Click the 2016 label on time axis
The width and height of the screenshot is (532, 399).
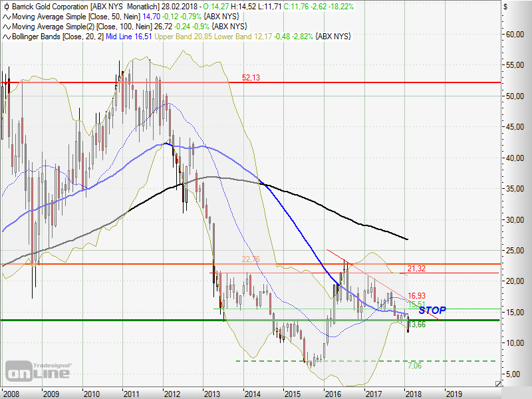(x=333, y=394)
